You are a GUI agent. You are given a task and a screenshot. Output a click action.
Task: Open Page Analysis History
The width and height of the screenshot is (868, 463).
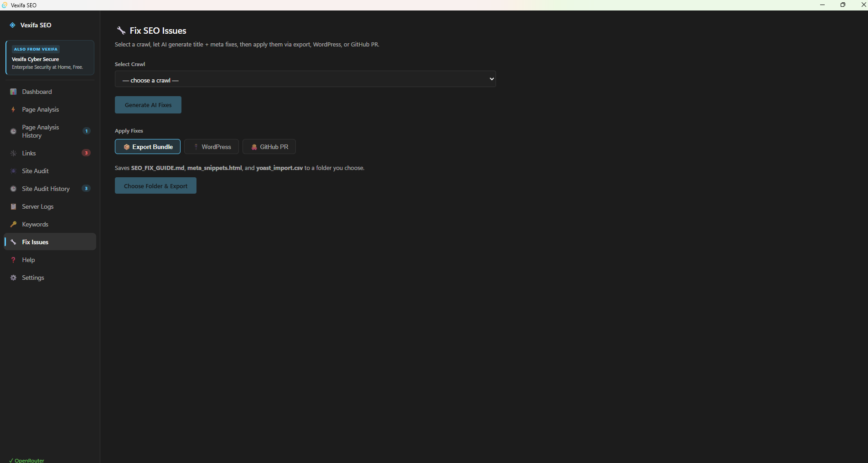[x=50, y=131]
